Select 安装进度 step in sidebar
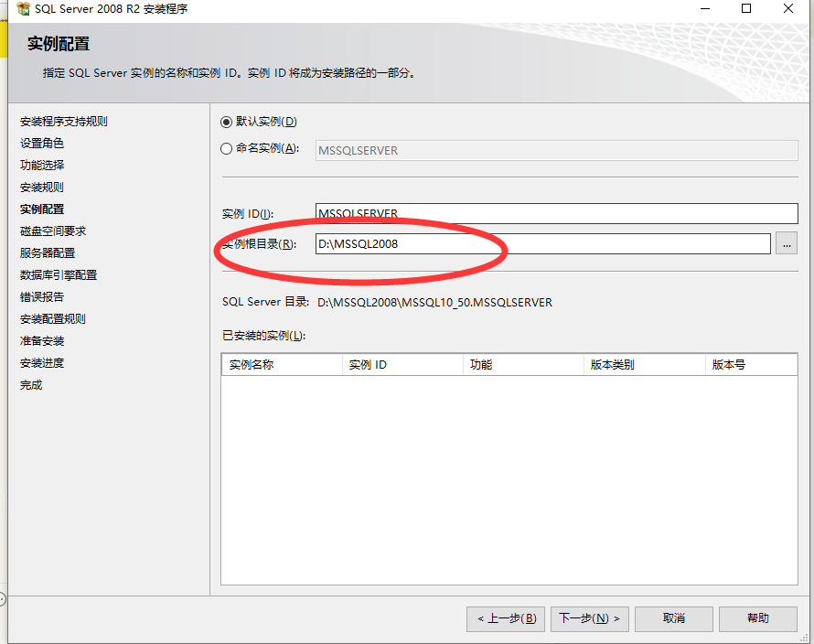 [x=42, y=363]
